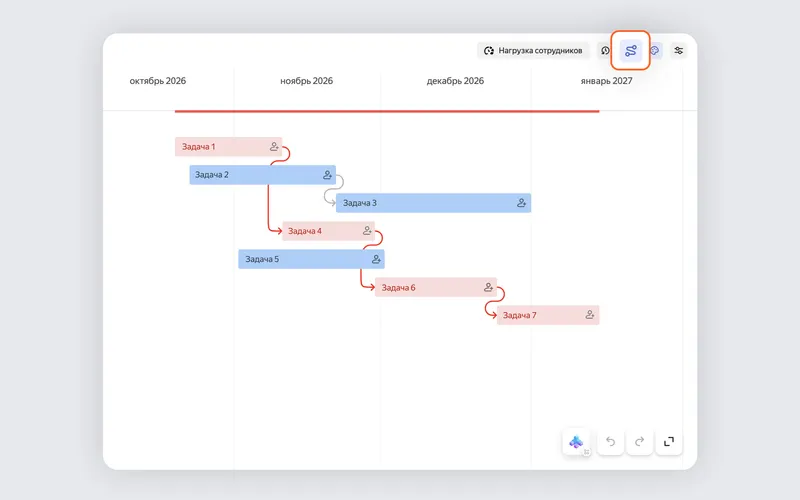800x500 pixels.
Task: Assign a person to Задача 7
Action: (590, 315)
